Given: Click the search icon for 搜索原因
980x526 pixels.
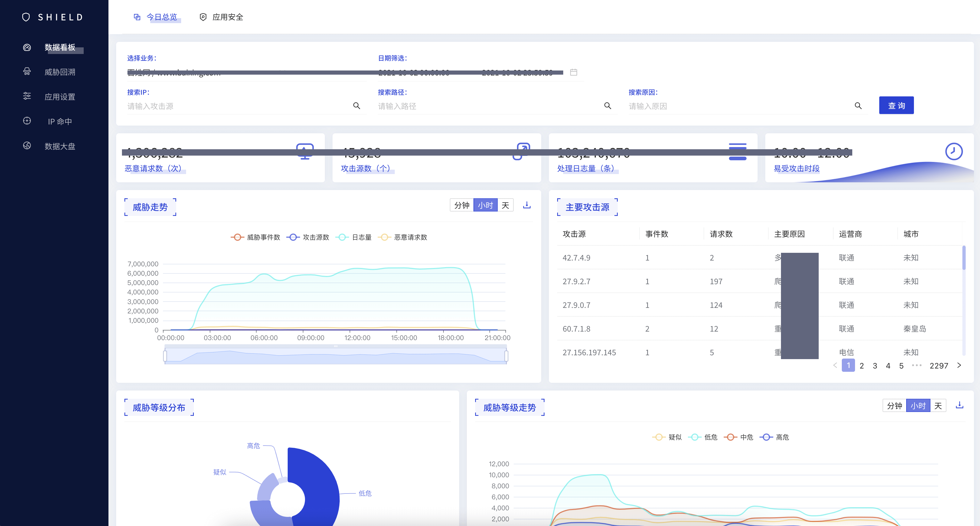Looking at the screenshot, I should pyautogui.click(x=858, y=106).
